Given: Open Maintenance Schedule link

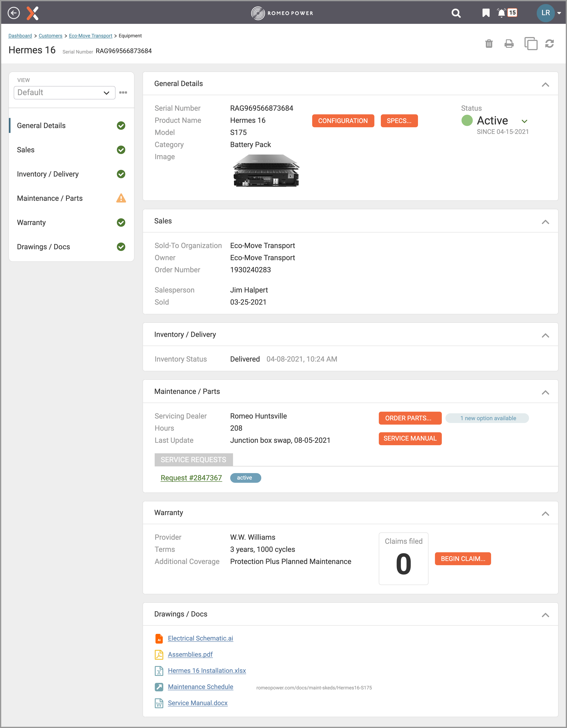Looking at the screenshot, I should (x=200, y=687).
